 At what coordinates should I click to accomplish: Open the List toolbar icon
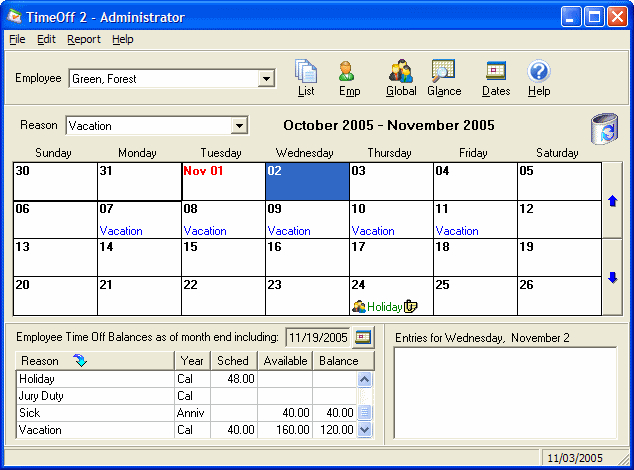pos(306,72)
